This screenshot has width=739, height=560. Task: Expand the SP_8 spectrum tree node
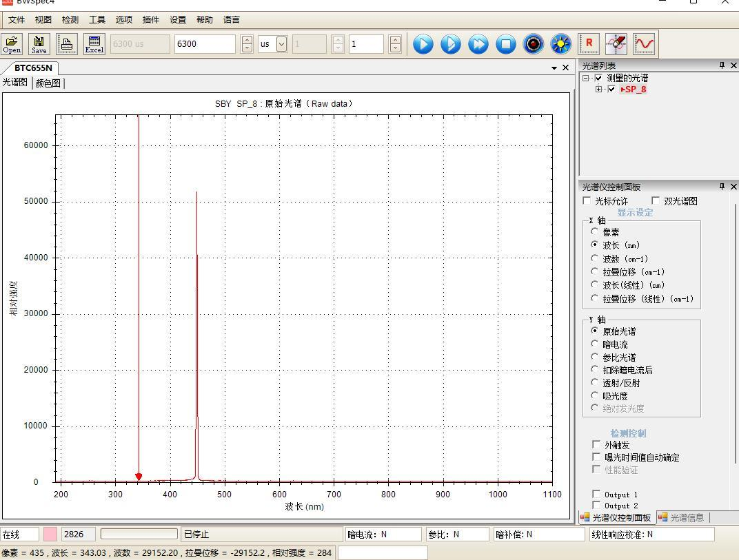[599, 89]
